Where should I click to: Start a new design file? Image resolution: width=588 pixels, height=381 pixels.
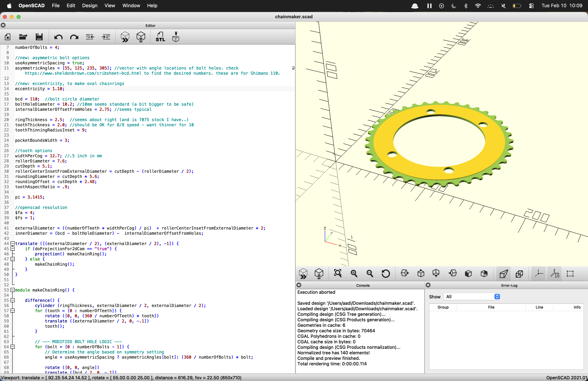7,37
